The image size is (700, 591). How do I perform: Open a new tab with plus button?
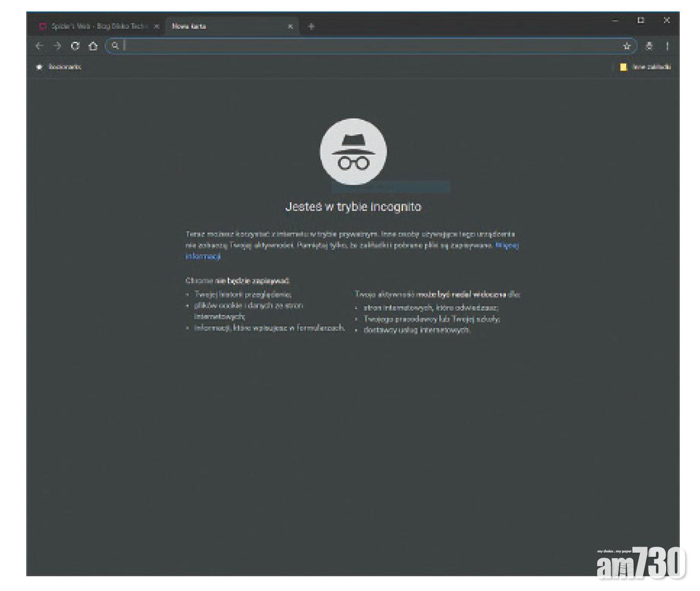tap(311, 26)
